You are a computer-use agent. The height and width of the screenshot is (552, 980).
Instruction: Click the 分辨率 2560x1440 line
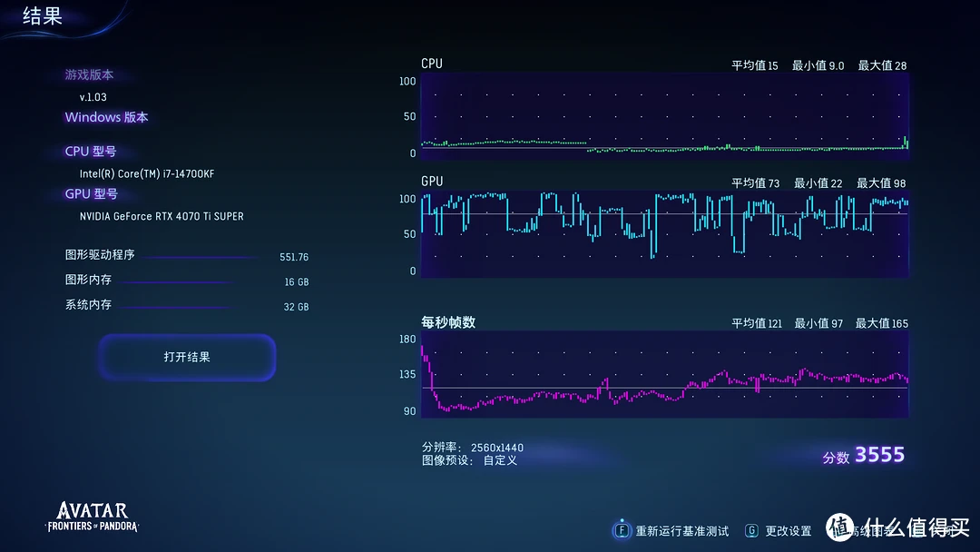(x=473, y=448)
